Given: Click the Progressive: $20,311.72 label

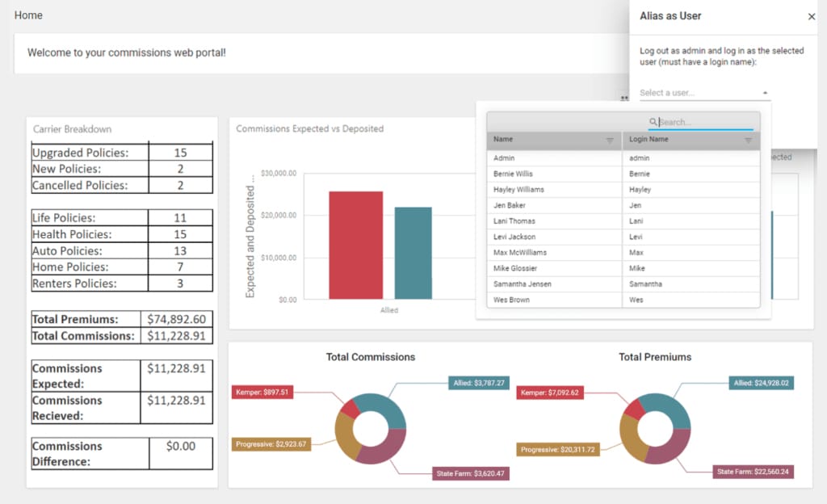Looking at the screenshot, I should coord(557,450).
